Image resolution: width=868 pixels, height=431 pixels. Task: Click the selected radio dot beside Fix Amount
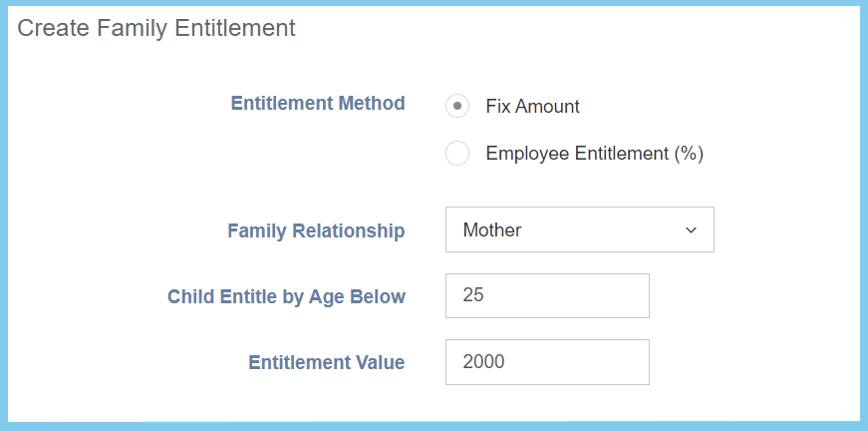coord(457,106)
